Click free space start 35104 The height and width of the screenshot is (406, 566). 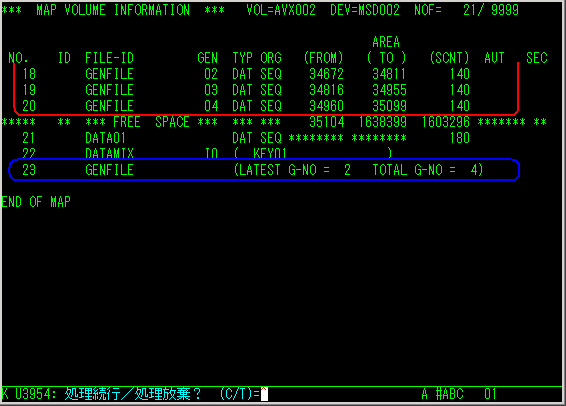point(326,122)
